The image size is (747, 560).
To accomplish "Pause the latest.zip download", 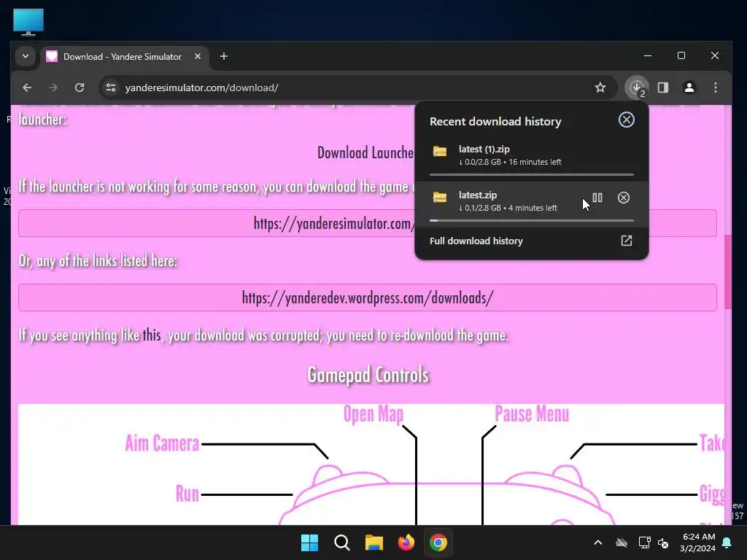I will coord(597,198).
